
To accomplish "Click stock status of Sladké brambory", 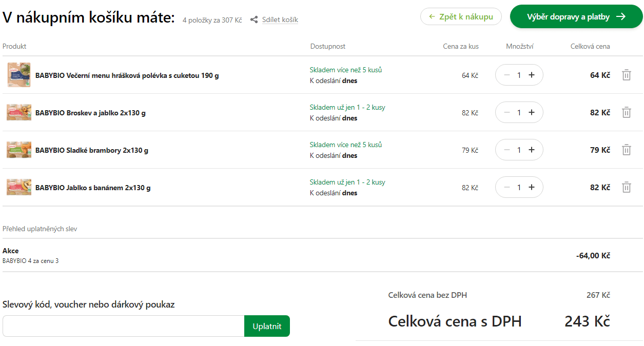I will click(346, 145).
